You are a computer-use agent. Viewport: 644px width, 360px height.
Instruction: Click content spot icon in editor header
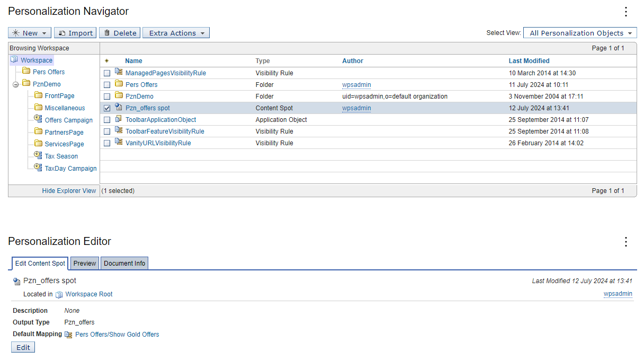(16, 281)
